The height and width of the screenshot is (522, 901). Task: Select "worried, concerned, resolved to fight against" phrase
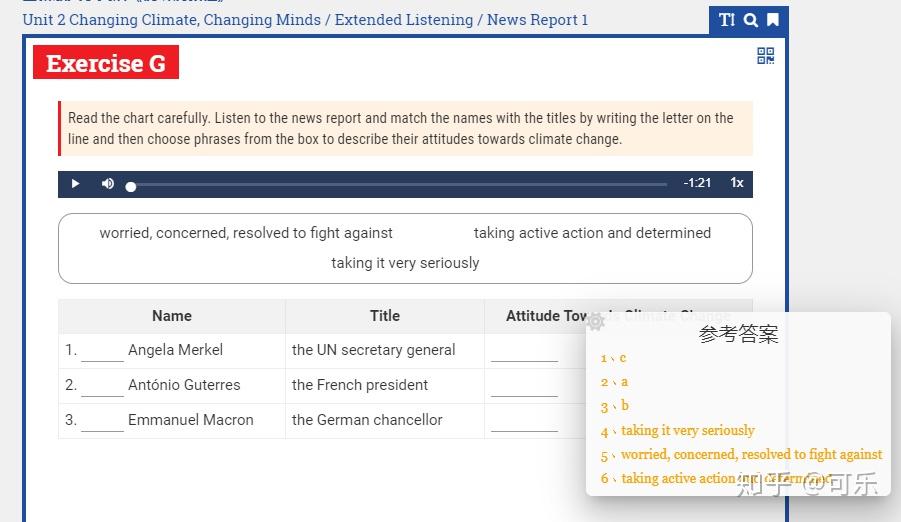point(246,233)
